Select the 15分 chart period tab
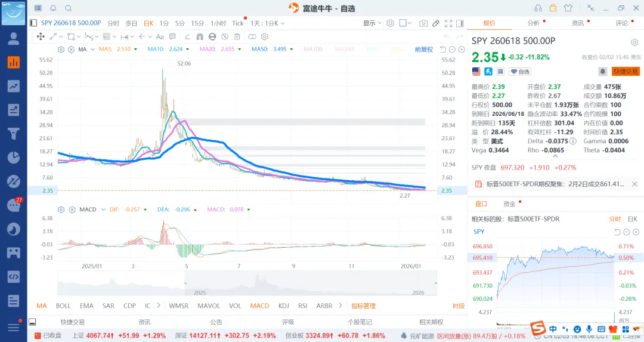Screen dimensions: 644x342 click(x=197, y=23)
